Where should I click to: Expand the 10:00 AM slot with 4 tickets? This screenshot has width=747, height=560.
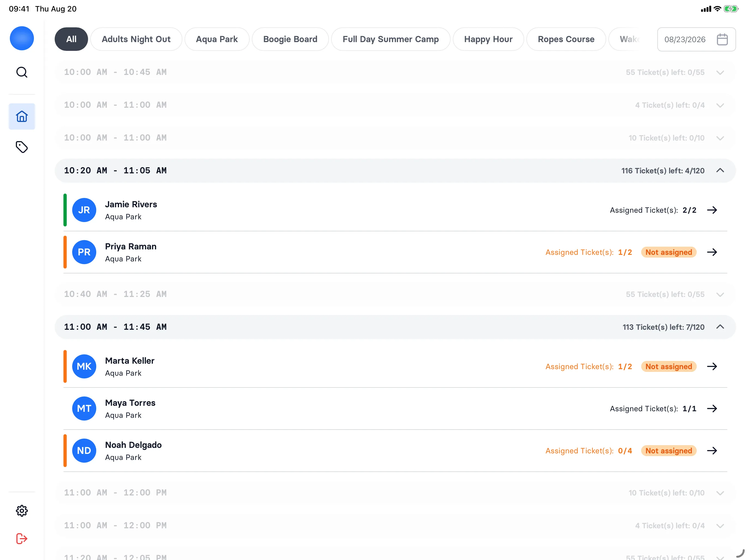[395, 105]
